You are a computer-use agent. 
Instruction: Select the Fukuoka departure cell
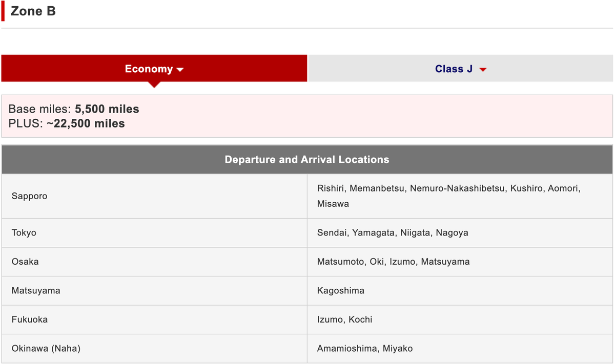click(x=30, y=319)
